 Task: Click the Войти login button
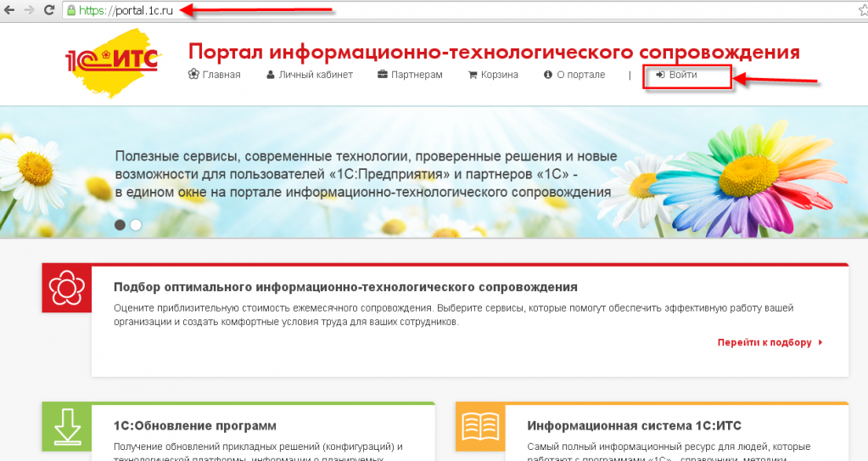(x=677, y=75)
